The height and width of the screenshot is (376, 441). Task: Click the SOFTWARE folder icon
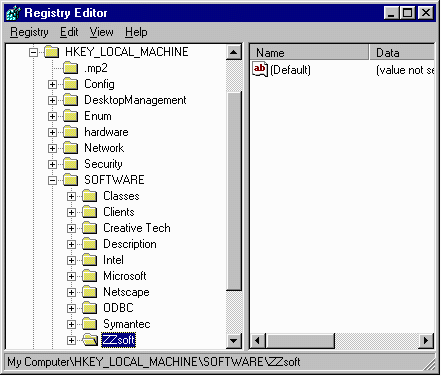(x=71, y=180)
